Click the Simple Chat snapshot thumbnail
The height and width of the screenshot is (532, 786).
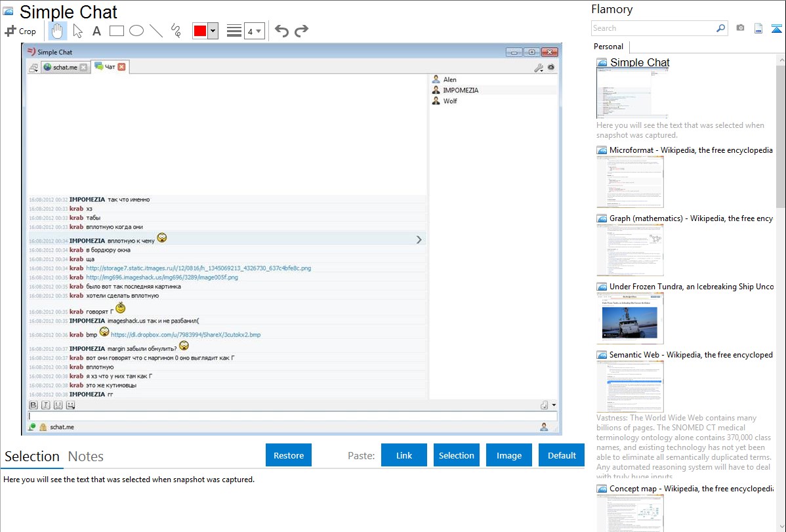(632, 93)
